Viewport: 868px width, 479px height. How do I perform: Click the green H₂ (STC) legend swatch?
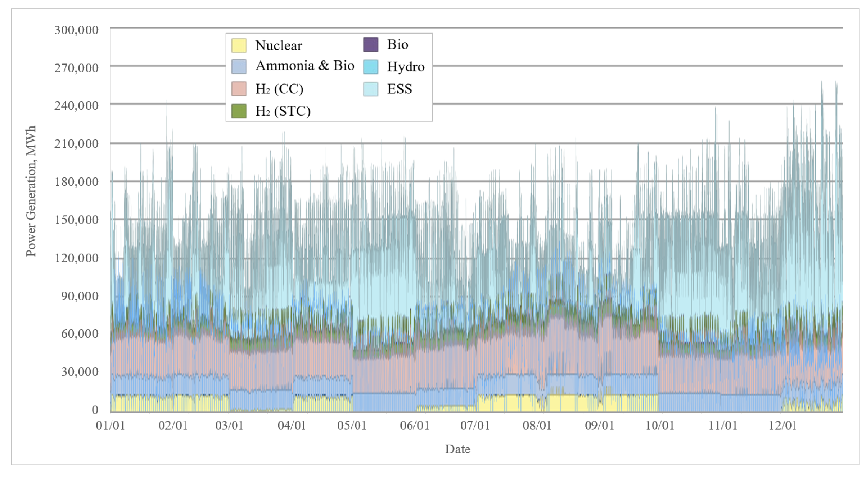pyautogui.click(x=239, y=111)
